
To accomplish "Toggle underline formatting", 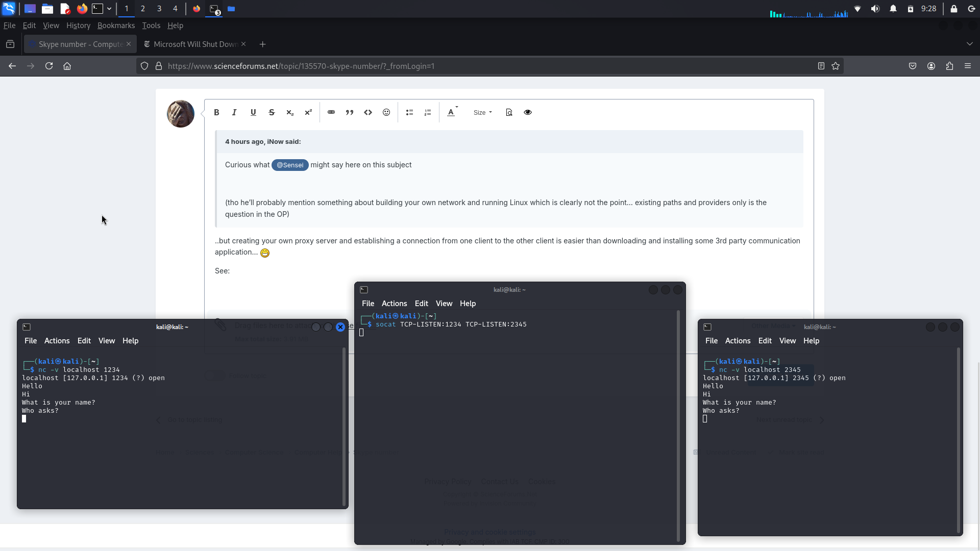I will (253, 112).
